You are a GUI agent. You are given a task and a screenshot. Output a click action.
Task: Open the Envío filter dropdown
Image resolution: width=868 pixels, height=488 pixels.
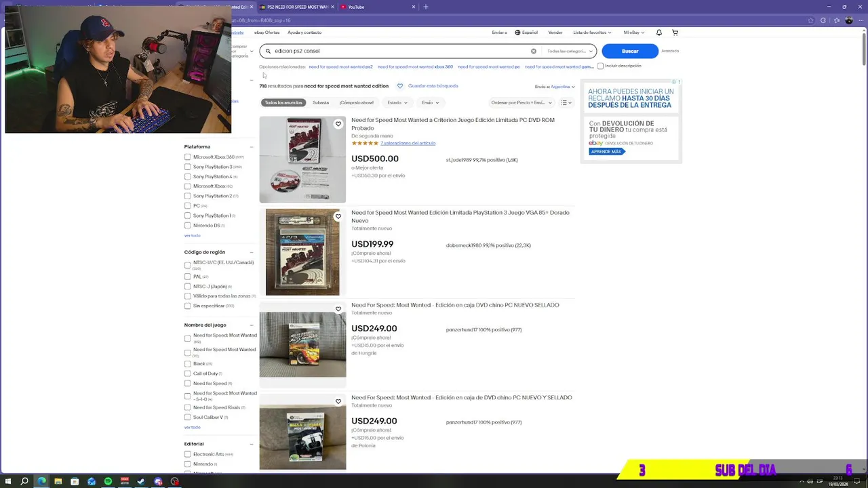pos(431,102)
